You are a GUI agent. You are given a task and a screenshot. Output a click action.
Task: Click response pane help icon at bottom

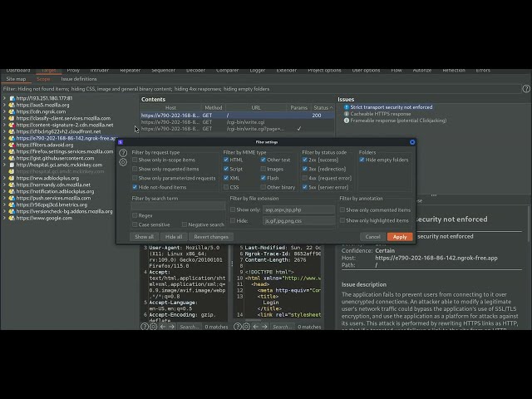pyautogui.click(x=238, y=327)
